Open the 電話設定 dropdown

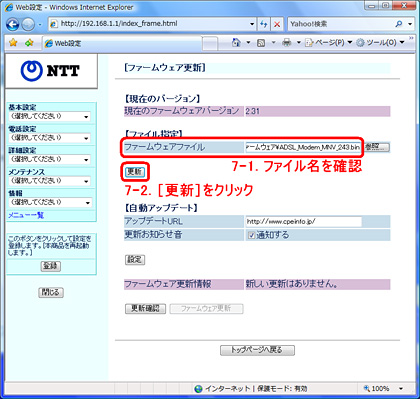pyautogui.click(x=50, y=138)
